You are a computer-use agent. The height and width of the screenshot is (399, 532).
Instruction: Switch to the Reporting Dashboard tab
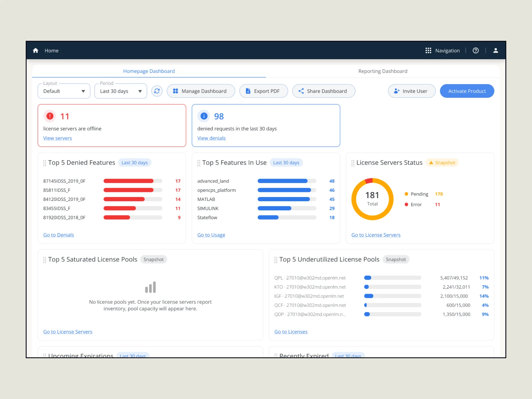[x=383, y=71]
